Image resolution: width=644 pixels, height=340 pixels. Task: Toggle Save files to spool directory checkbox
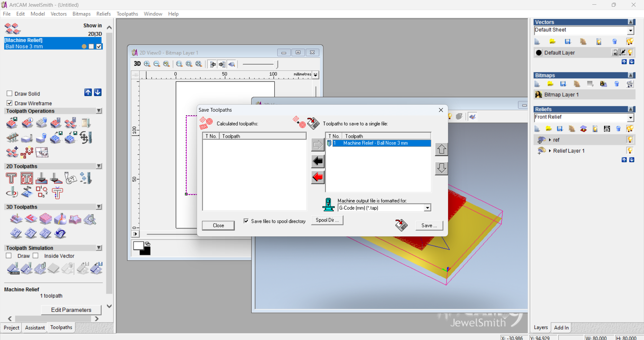[246, 221]
